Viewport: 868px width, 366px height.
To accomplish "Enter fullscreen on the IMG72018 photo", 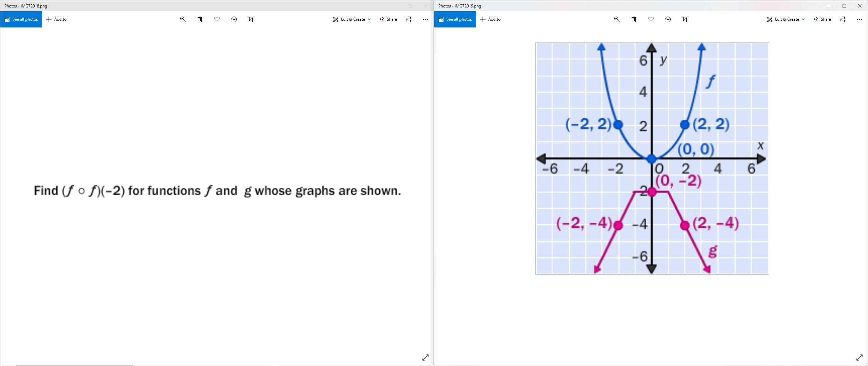I will (x=426, y=358).
